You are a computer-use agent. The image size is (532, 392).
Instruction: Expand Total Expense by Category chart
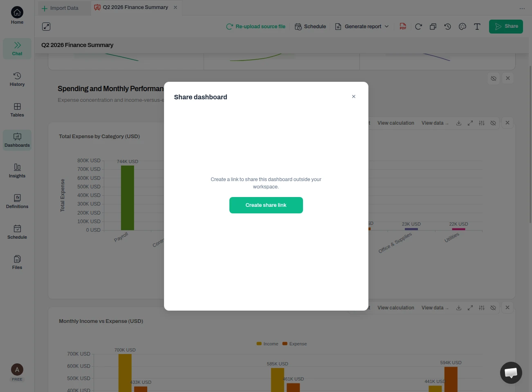point(470,123)
